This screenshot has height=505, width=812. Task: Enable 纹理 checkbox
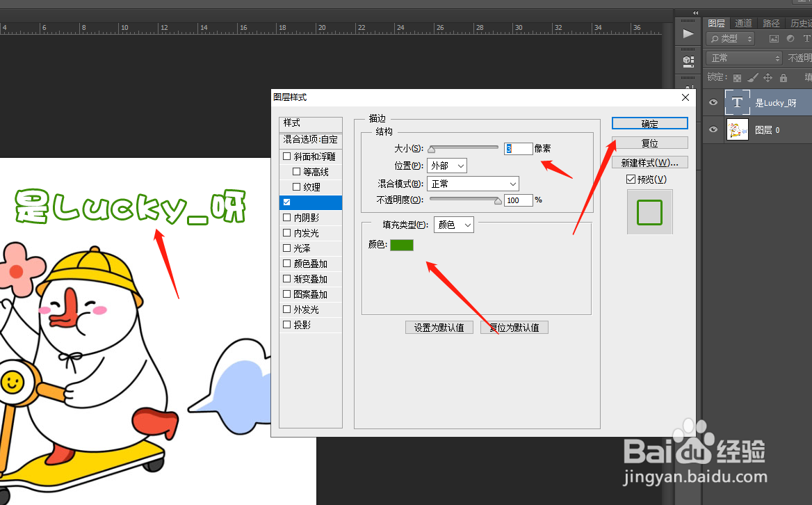click(296, 186)
